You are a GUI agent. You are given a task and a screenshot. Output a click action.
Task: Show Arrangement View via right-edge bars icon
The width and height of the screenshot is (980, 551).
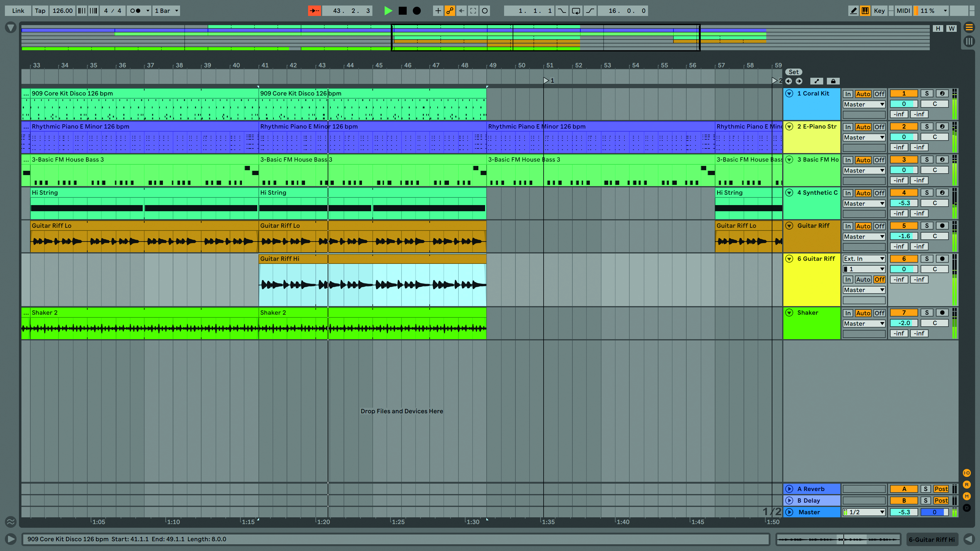(969, 41)
